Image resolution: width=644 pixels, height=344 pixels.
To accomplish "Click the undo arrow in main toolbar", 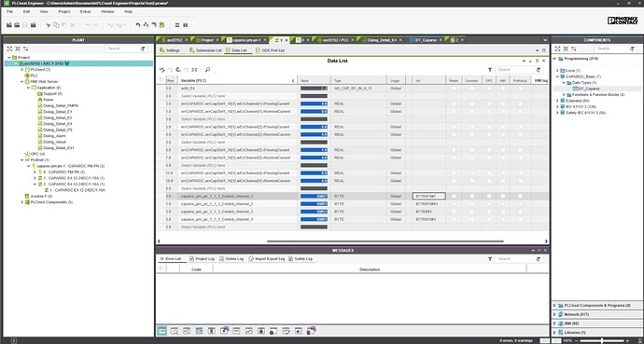I will point(87,25).
